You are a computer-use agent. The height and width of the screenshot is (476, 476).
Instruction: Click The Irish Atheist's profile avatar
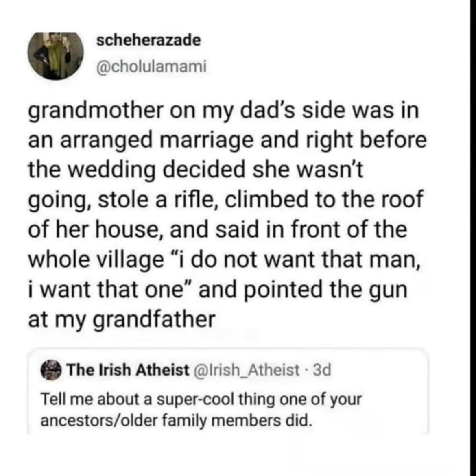[52, 370]
